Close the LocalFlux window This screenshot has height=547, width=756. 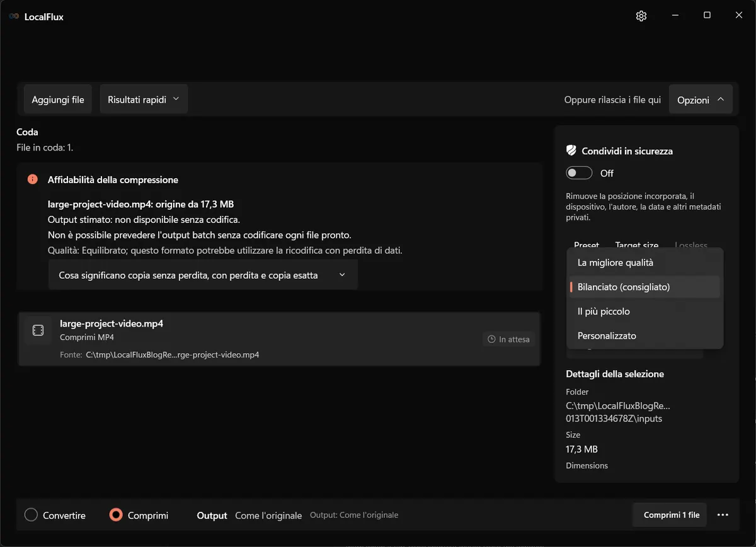pos(739,16)
